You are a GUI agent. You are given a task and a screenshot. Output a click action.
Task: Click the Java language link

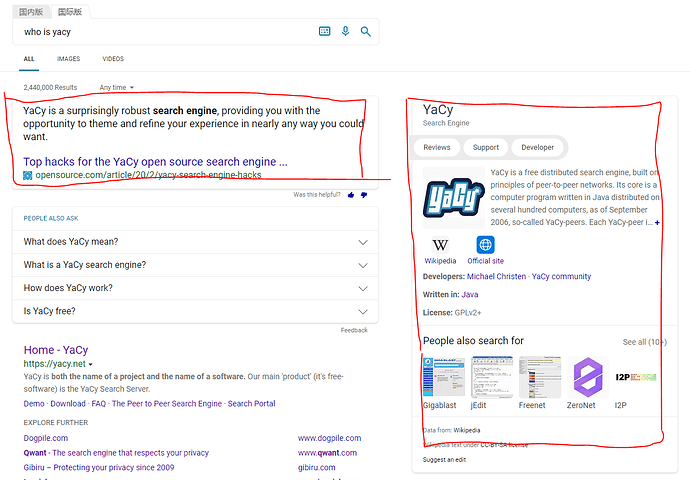[470, 295]
